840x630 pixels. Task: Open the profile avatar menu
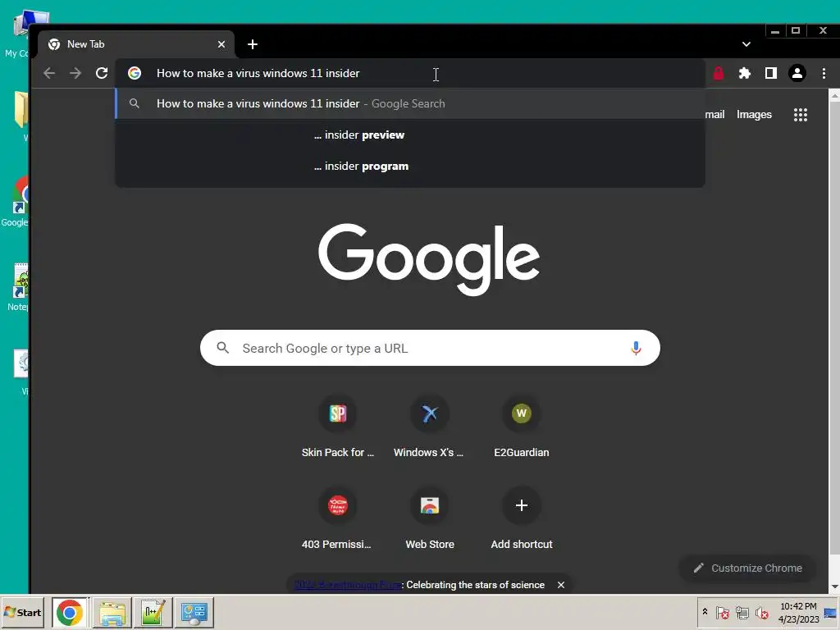[x=797, y=73]
